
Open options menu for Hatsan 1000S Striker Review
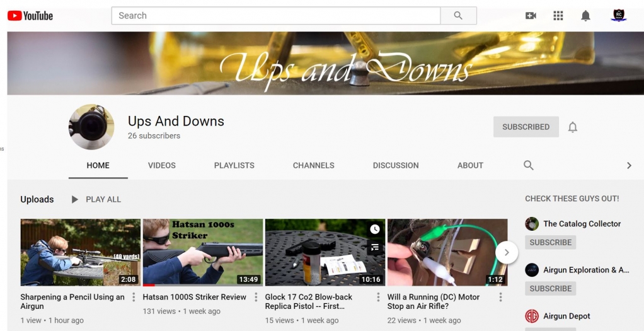tap(255, 297)
